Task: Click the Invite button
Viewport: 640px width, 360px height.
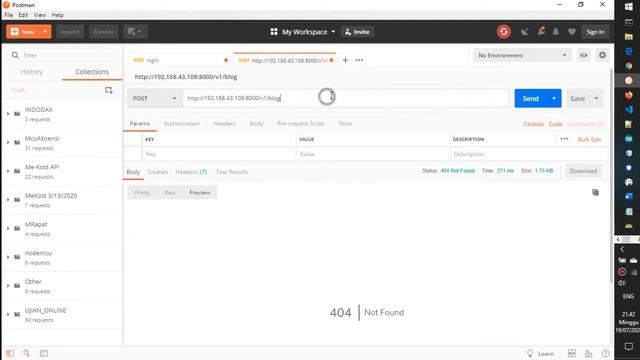Action: click(x=357, y=32)
